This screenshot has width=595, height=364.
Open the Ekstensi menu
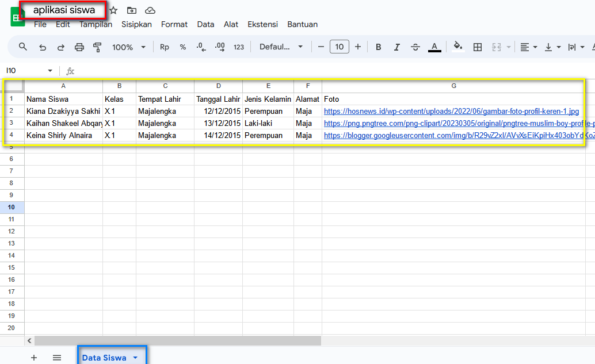coord(262,24)
